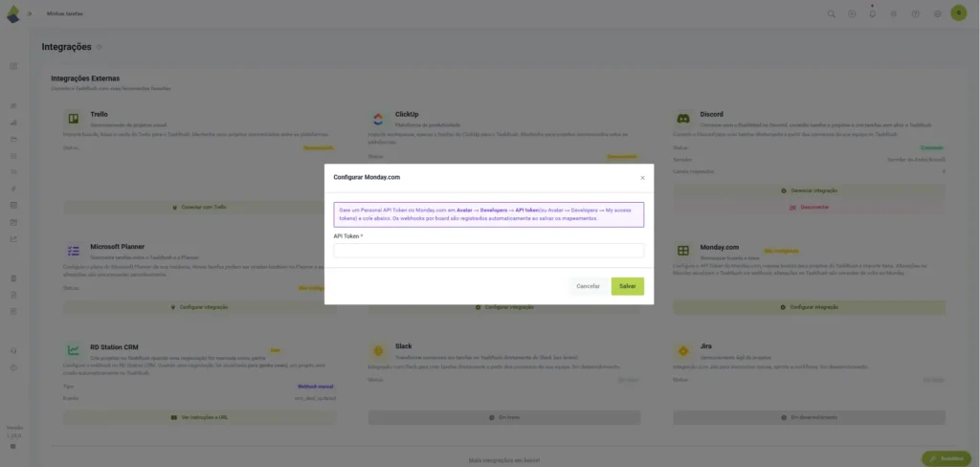This screenshot has width=980, height=467.
Task: Click the Versão 1.23.0 label
Action: point(13,431)
